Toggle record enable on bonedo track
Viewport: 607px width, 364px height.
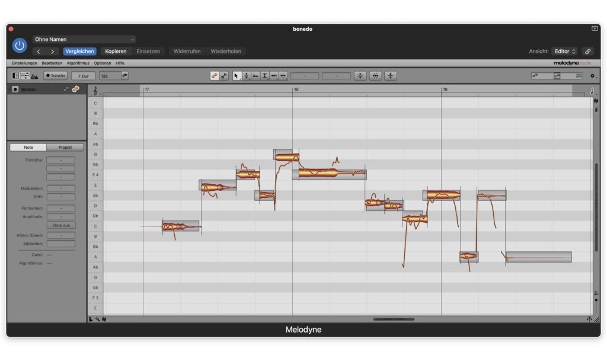pyautogui.click(x=15, y=89)
